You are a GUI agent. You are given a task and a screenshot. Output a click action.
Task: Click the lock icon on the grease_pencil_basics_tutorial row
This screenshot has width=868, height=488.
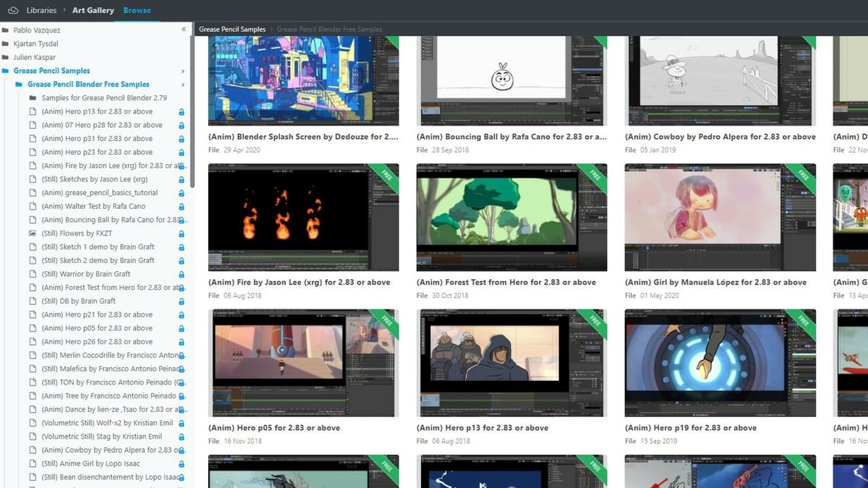click(x=181, y=193)
